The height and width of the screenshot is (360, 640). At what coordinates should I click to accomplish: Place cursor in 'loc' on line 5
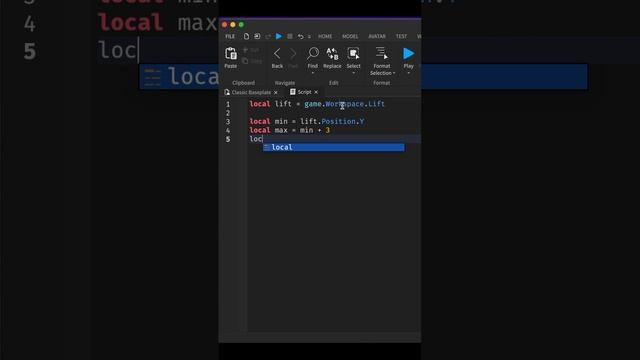click(256, 139)
